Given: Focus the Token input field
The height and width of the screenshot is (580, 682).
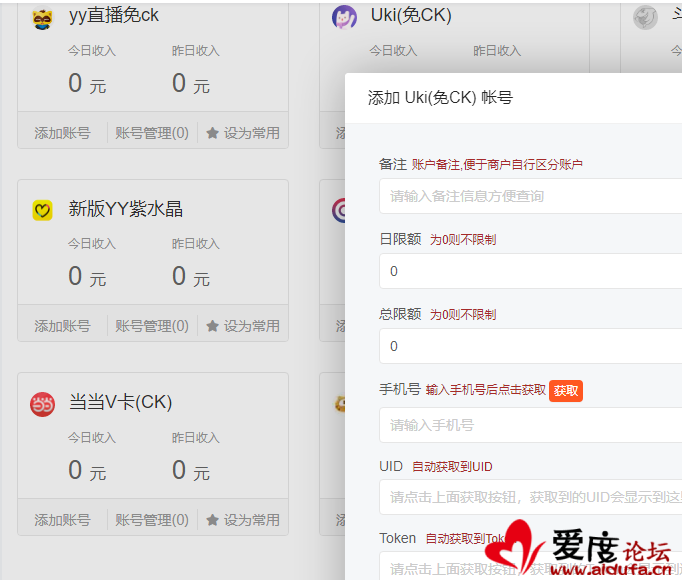Looking at the screenshot, I should (531, 566).
